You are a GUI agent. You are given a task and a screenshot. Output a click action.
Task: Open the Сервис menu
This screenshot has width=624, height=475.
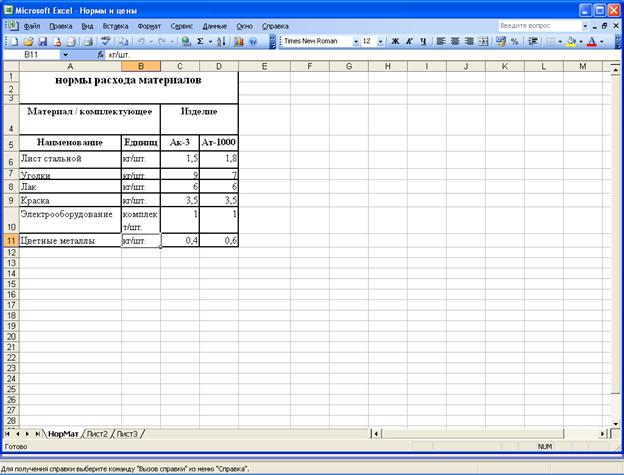point(181,26)
